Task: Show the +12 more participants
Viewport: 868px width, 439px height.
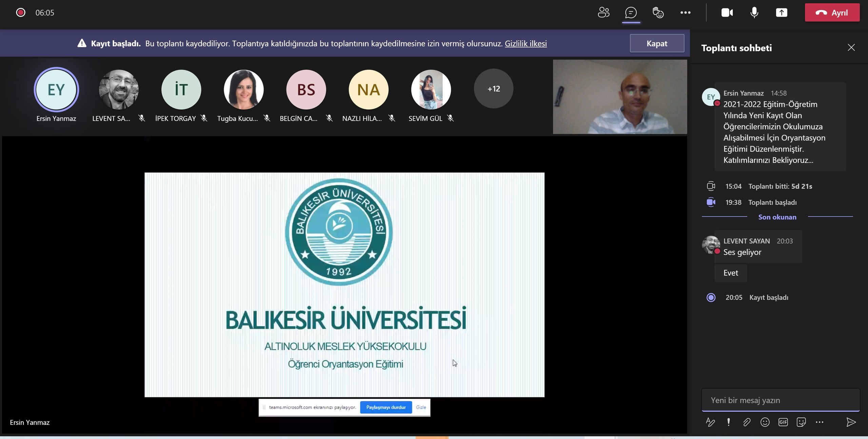Action: pos(493,89)
